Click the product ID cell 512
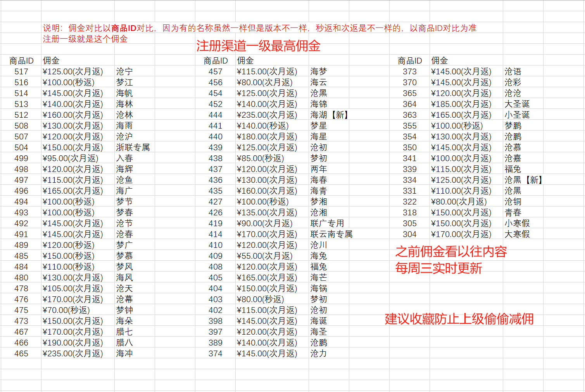 coord(21,115)
